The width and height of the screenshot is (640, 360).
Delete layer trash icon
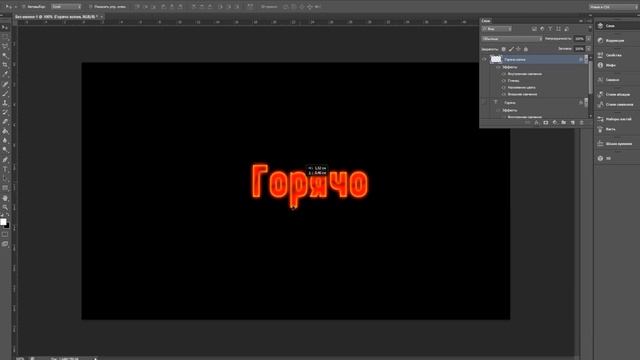582,122
